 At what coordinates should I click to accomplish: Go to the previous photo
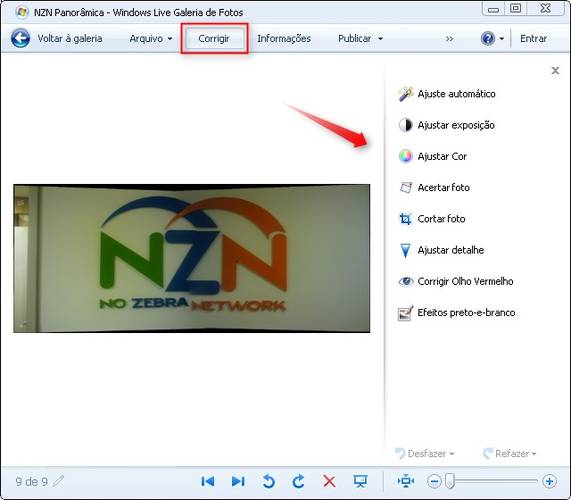pos(208,481)
